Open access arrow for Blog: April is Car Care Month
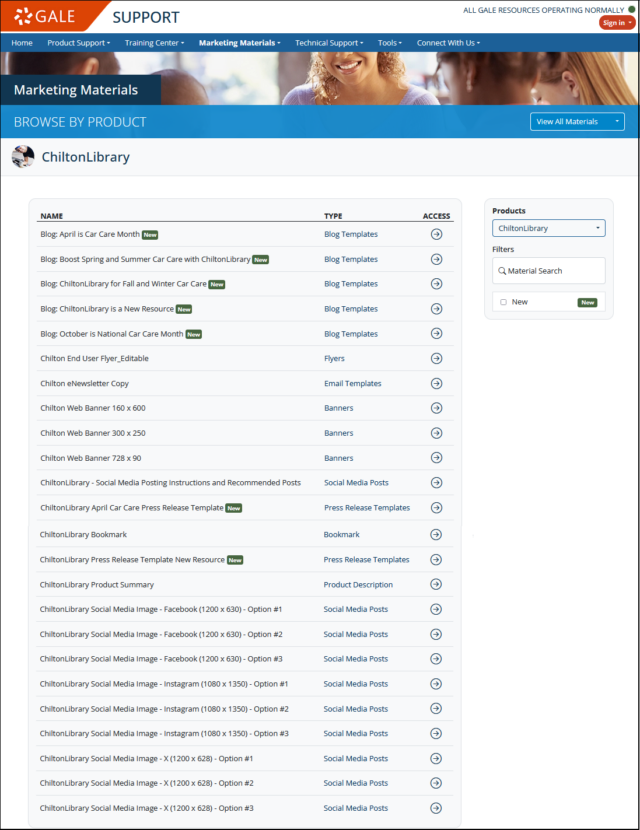640x830 pixels. pyautogui.click(x=436, y=234)
